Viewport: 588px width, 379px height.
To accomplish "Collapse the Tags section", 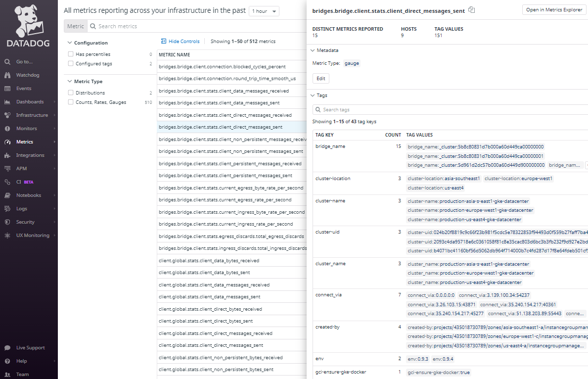I will (313, 95).
